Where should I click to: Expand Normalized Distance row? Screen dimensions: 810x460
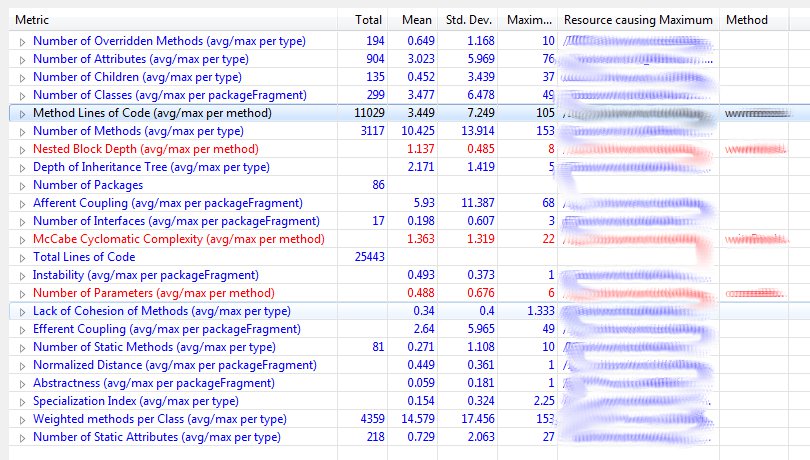(22, 366)
